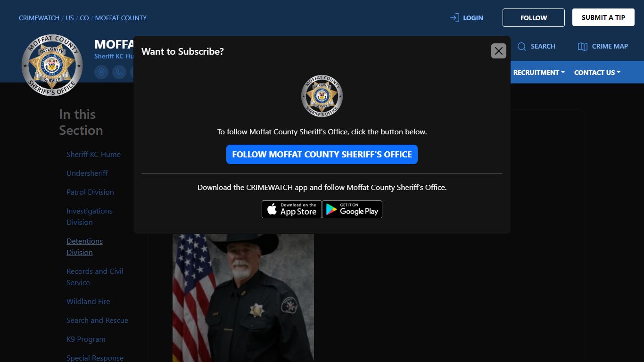The height and width of the screenshot is (362, 644).
Task: Go to CRIMEWATCH breadcrumb
Action: tap(39, 18)
